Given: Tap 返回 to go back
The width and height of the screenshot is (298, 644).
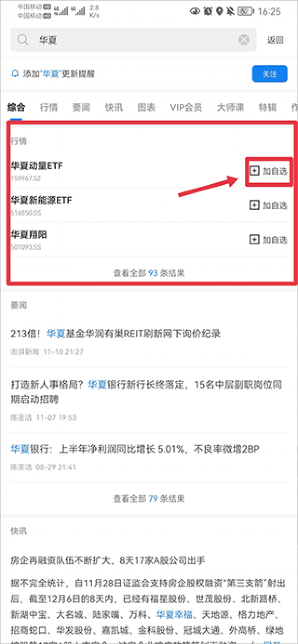Looking at the screenshot, I should 276,40.
